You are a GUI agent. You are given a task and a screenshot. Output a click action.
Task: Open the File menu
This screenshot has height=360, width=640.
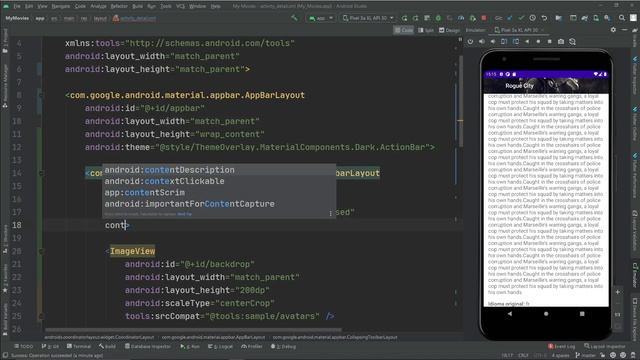17,6
